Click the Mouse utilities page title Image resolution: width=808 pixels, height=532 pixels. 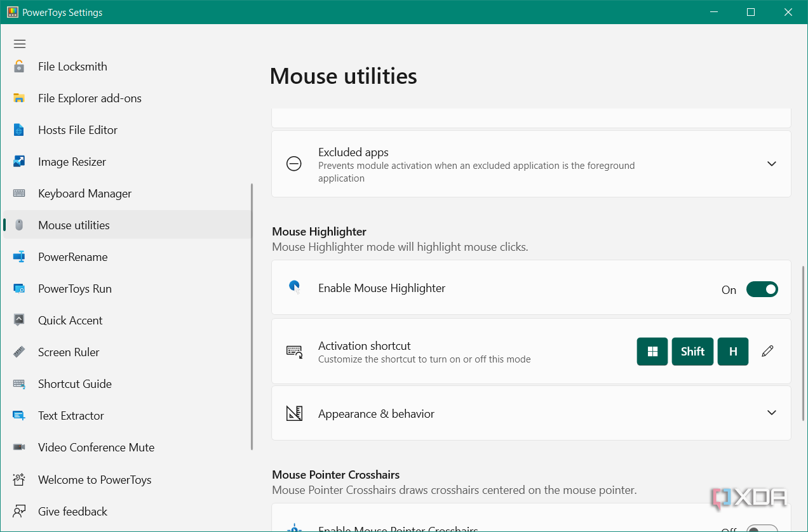click(343, 76)
